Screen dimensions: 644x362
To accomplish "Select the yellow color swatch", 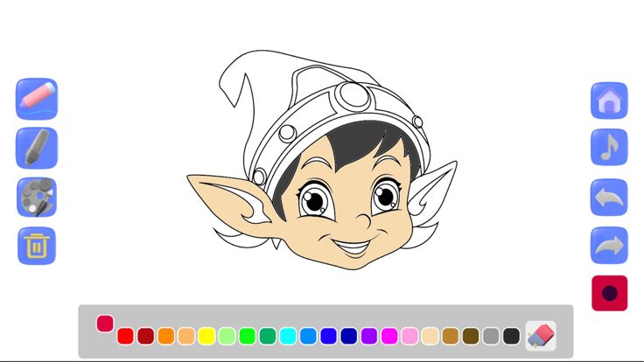I will 206,336.
